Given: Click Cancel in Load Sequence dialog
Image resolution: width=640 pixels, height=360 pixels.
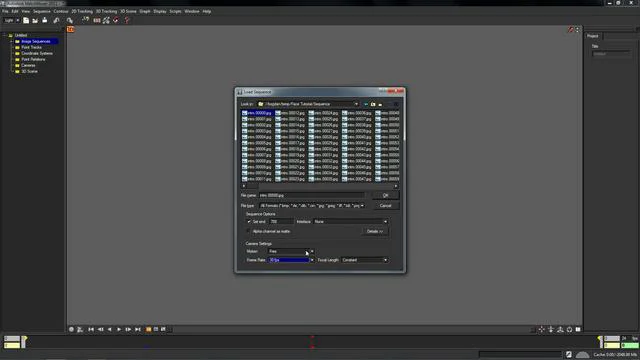Looking at the screenshot, I should 385,206.
